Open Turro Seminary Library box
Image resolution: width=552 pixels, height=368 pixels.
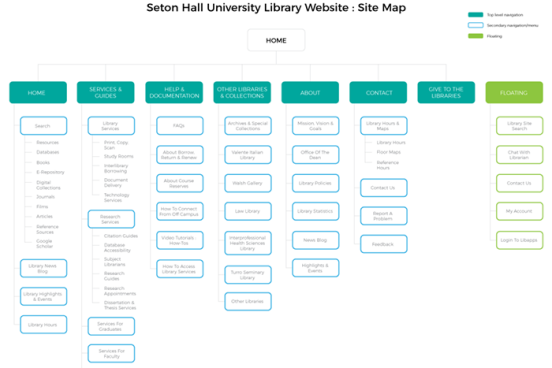click(248, 275)
